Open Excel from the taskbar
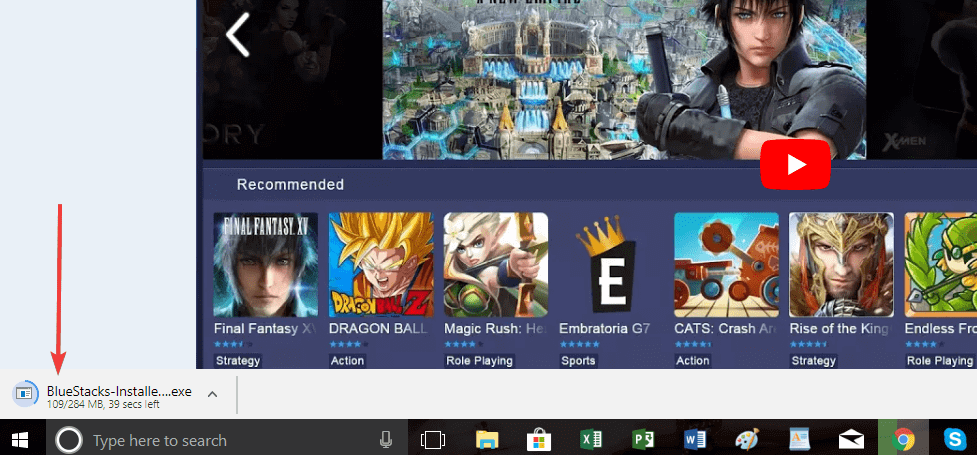Image resolution: width=977 pixels, height=455 pixels. [x=591, y=441]
